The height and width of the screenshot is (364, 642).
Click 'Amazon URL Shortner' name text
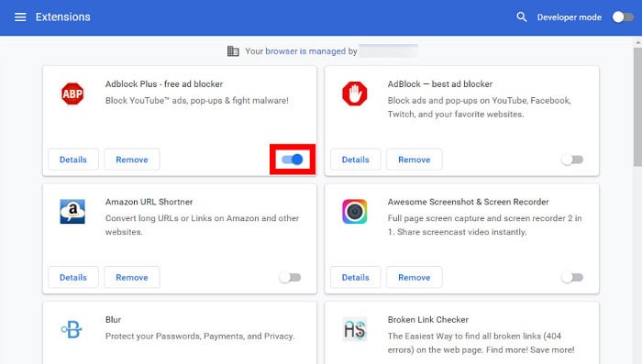[x=149, y=202]
